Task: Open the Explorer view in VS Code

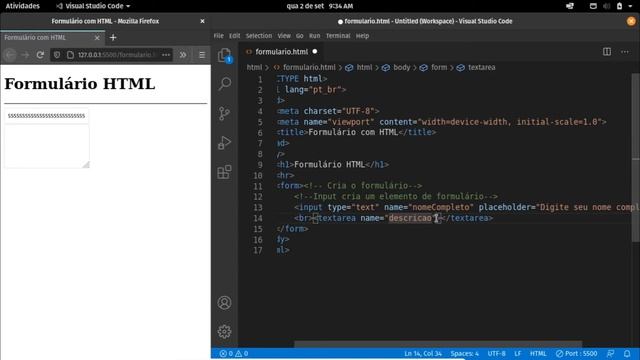Action: (224, 55)
